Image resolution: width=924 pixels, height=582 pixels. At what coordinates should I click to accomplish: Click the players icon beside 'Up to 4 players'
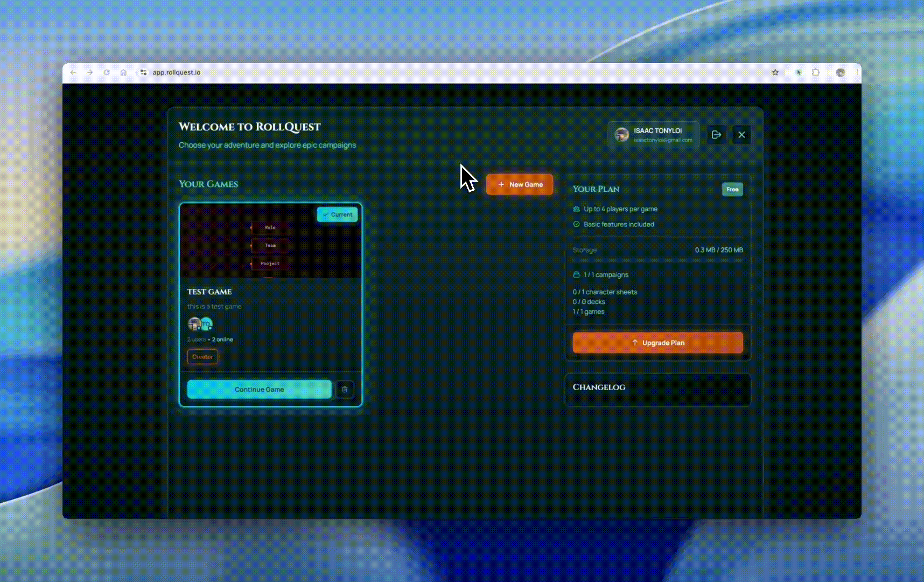pos(576,209)
